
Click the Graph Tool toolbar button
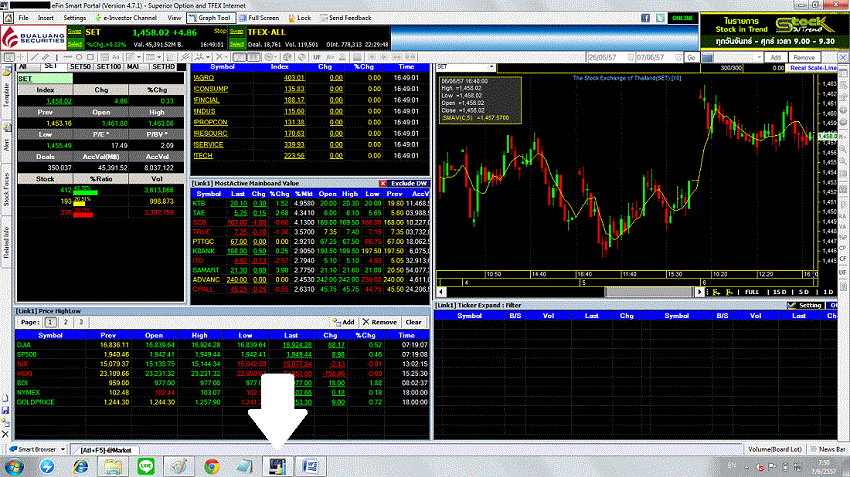click(209, 18)
